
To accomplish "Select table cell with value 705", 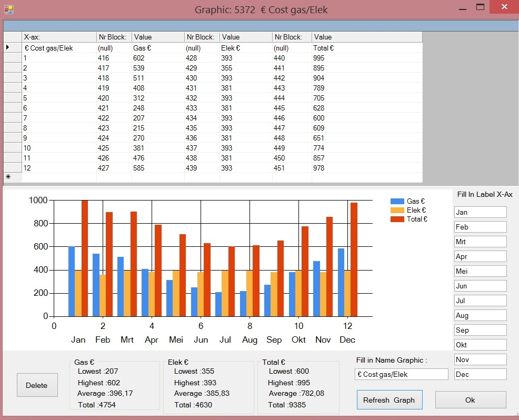I will pyautogui.click(x=367, y=98).
